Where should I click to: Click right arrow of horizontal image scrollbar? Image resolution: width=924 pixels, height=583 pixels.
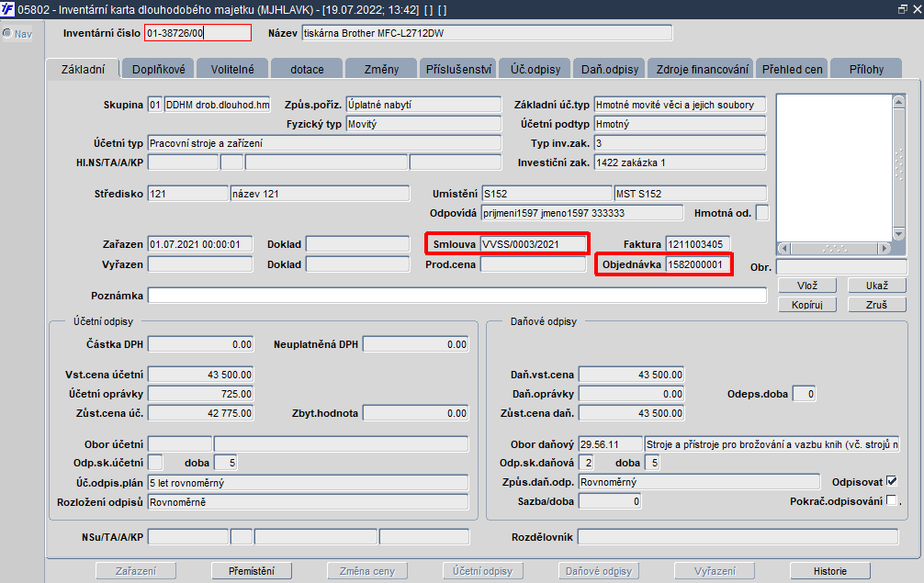point(884,249)
